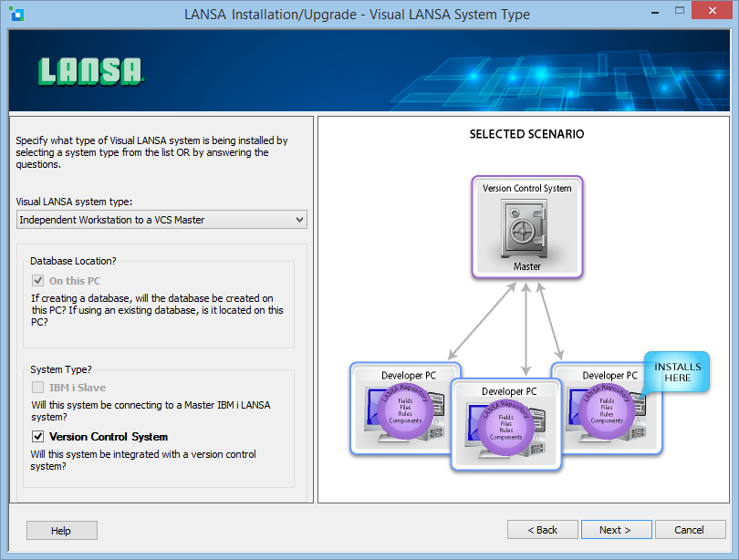Open the Visual LANSA system type dropdown
The width and height of the screenshot is (739, 560).
pyautogui.click(x=161, y=220)
